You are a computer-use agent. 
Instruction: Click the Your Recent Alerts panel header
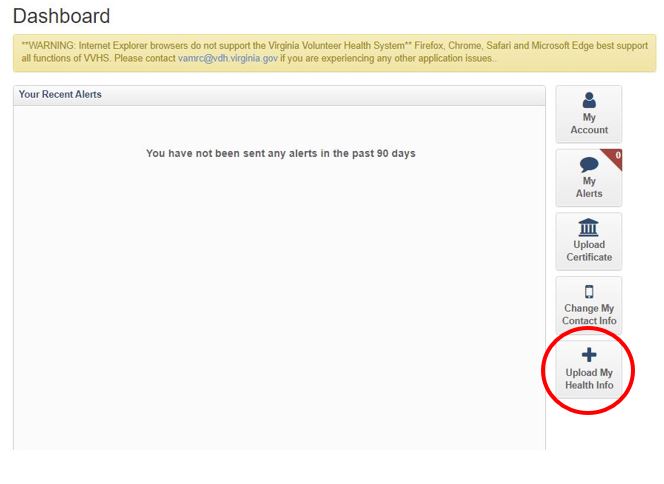60,95
